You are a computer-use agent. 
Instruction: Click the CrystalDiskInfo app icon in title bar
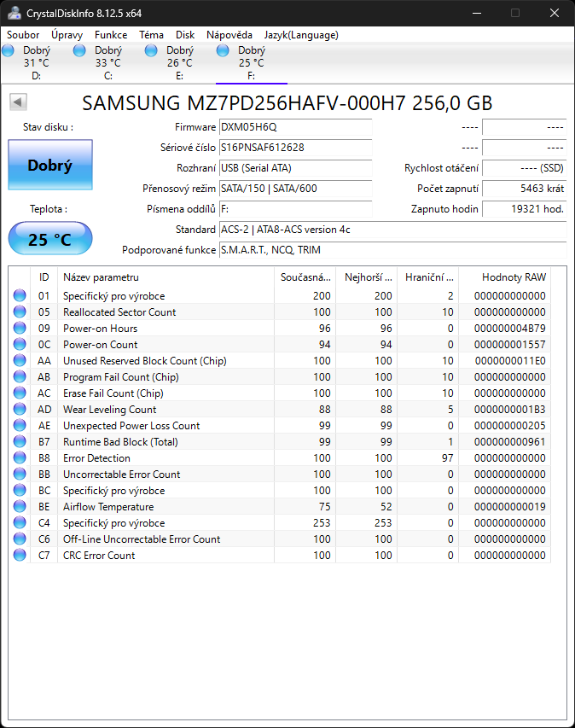14,13
